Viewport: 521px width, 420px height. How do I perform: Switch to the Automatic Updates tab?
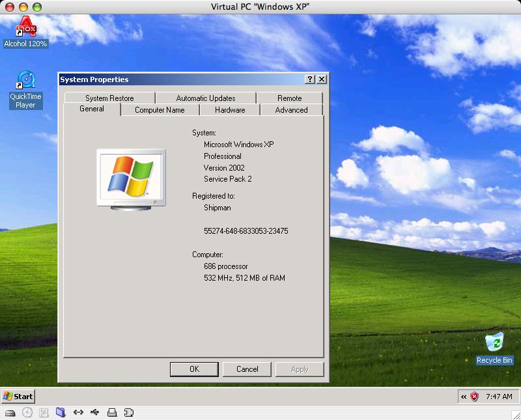[206, 98]
